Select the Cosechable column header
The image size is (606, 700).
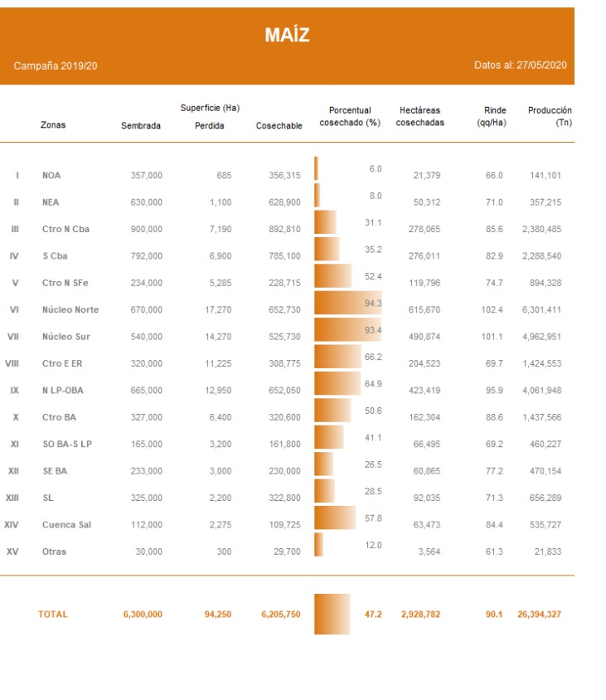tap(279, 126)
